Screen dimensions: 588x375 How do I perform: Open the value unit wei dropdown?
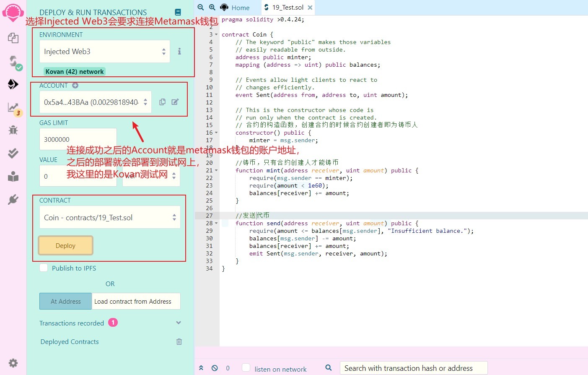tap(151, 176)
